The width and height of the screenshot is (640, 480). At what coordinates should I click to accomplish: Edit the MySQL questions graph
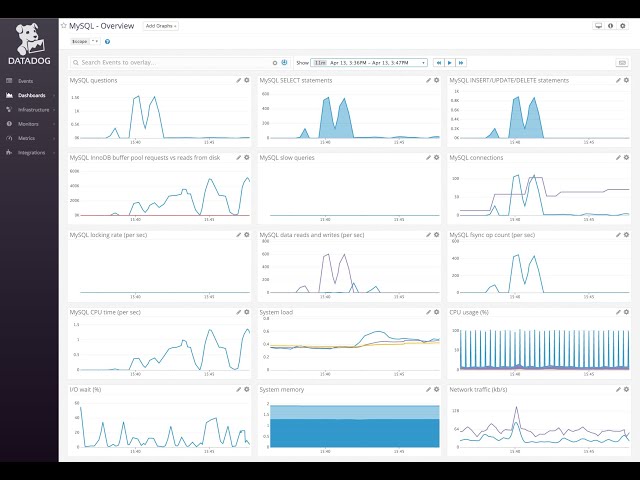239,80
